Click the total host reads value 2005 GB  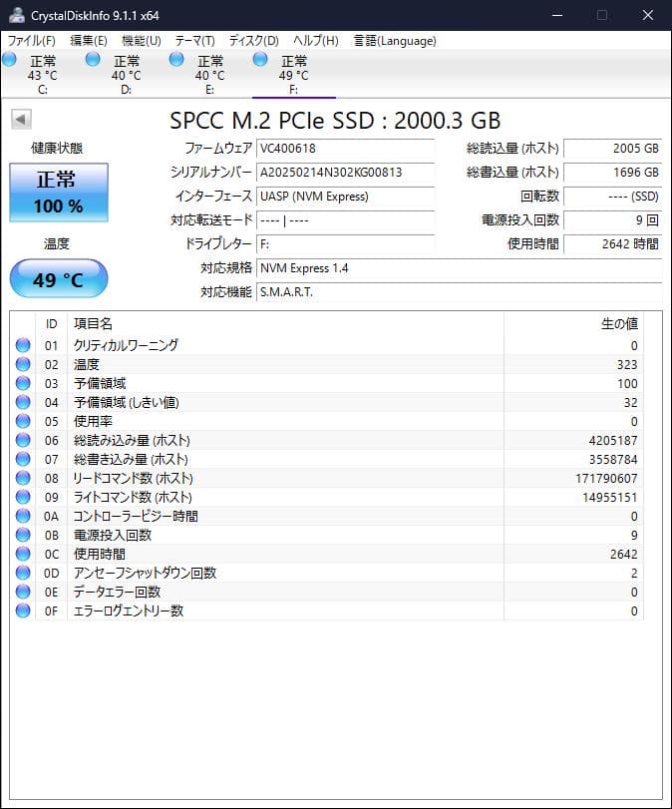613,148
